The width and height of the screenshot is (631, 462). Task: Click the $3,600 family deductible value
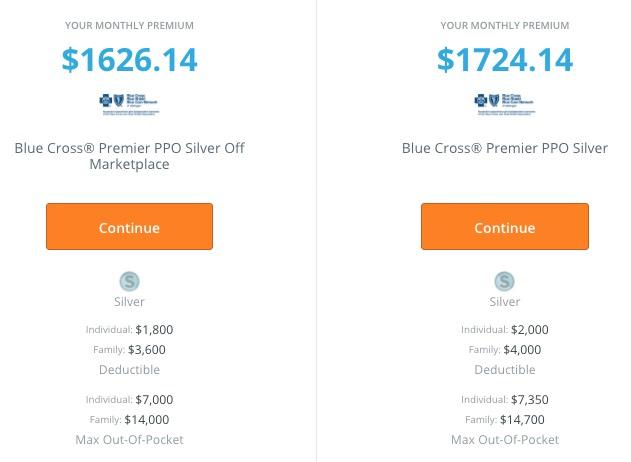147,350
